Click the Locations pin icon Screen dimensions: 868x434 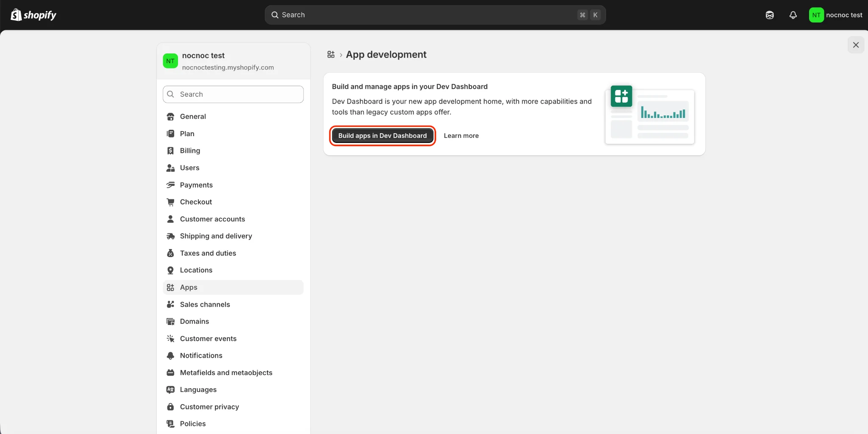[170, 270]
